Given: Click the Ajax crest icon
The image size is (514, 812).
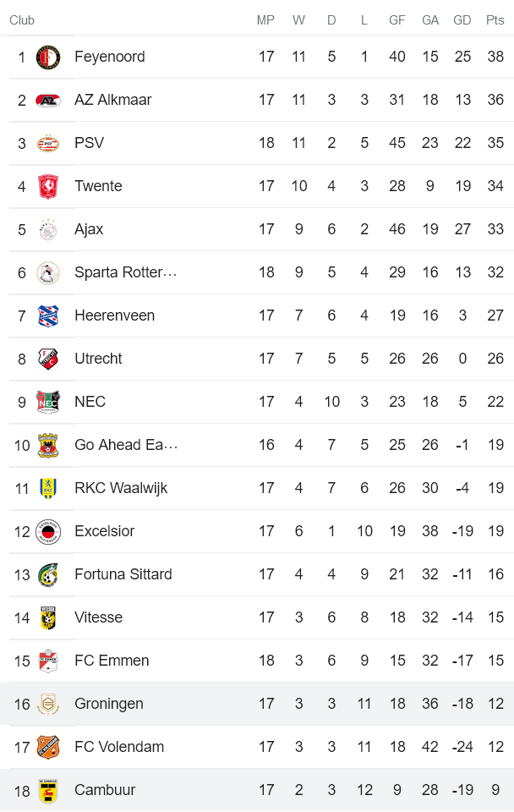Looking at the screenshot, I should click(x=48, y=229).
